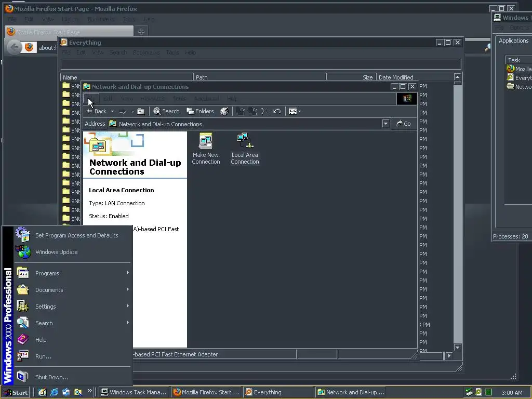Image resolution: width=532 pixels, height=399 pixels.
Task: Open Help from the Start menu
Action: pos(72,340)
